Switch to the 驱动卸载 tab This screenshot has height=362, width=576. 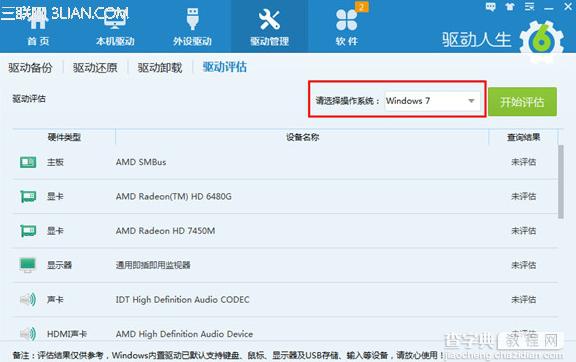pos(160,68)
